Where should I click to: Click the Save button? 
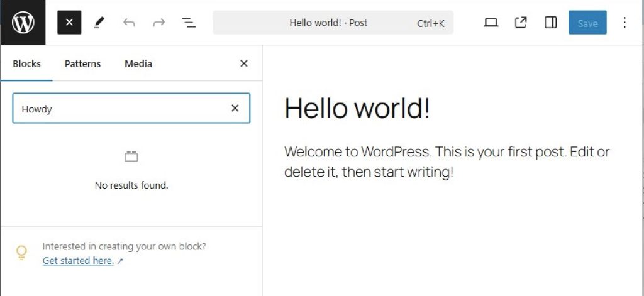point(587,23)
